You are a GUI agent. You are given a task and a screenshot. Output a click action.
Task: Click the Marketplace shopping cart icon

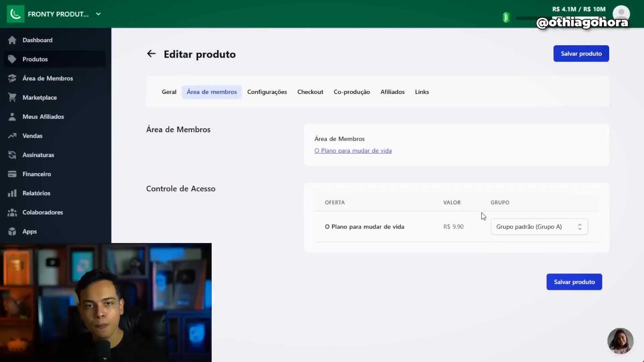(12, 98)
